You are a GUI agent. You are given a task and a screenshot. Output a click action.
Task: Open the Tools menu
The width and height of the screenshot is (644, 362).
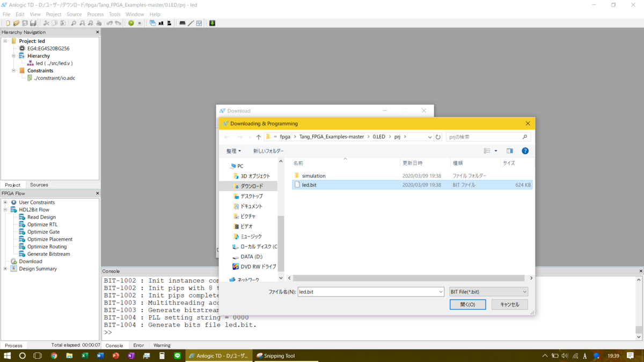[x=115, y=14]
